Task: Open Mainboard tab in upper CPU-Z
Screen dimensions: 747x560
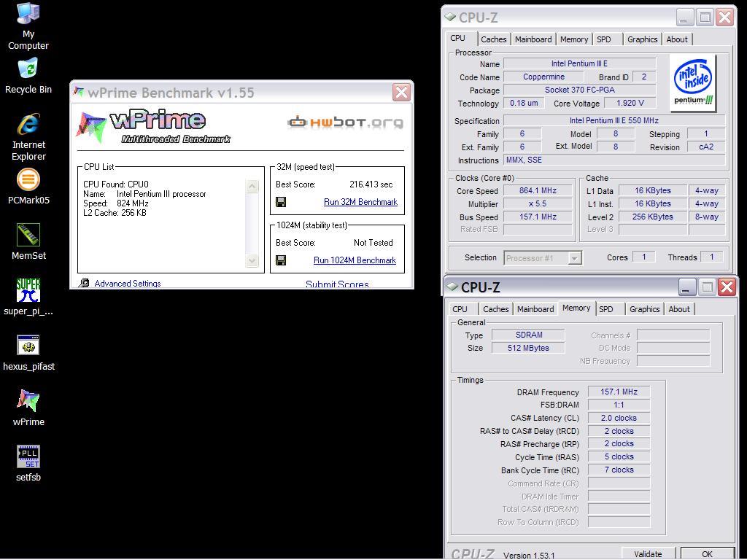Action: pos(533,39)
